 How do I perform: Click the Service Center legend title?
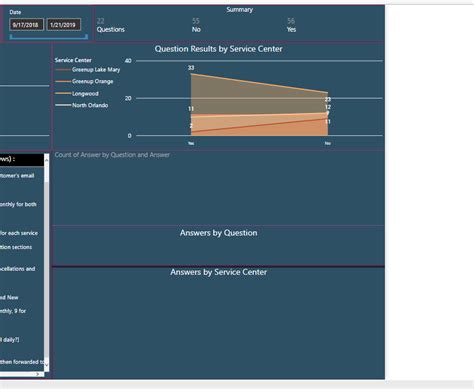pyautogui.click(x=73, y=60)
